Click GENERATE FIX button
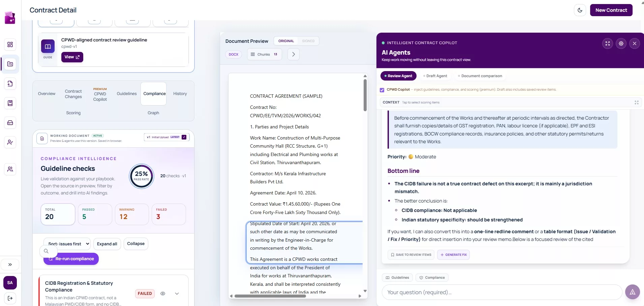The height and width of the screenshot is (306, 644). click(x=453, y=255)
